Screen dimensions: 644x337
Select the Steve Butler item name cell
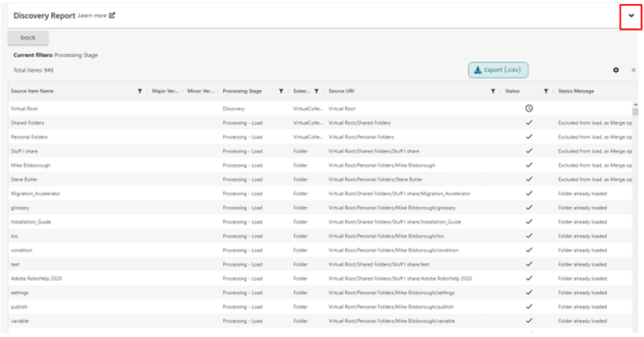[x=24, y=179]
